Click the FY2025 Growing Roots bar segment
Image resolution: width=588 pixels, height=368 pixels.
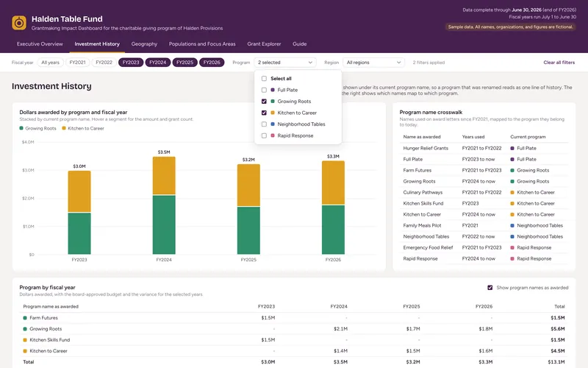pyautogui.click(x=248, y=230)
